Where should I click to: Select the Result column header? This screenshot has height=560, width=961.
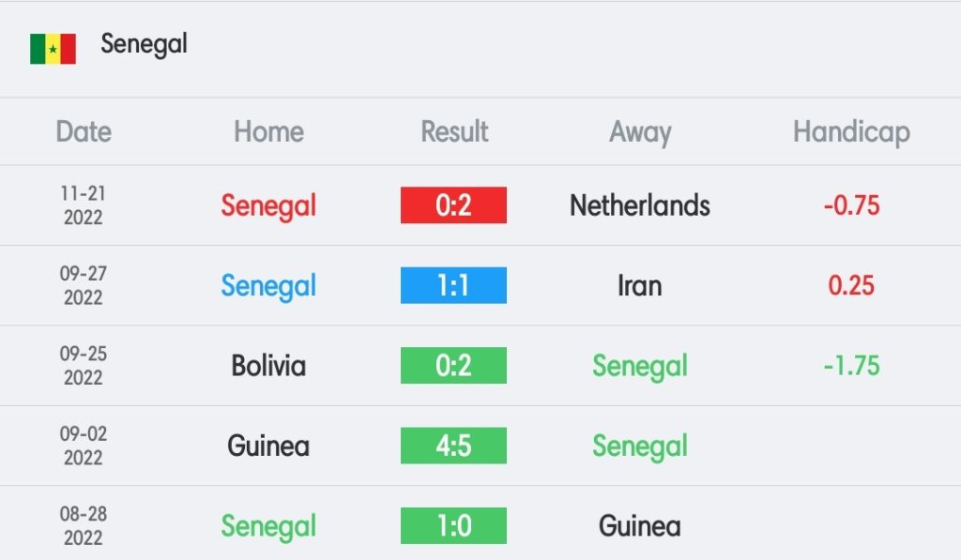tap(454, 131)
